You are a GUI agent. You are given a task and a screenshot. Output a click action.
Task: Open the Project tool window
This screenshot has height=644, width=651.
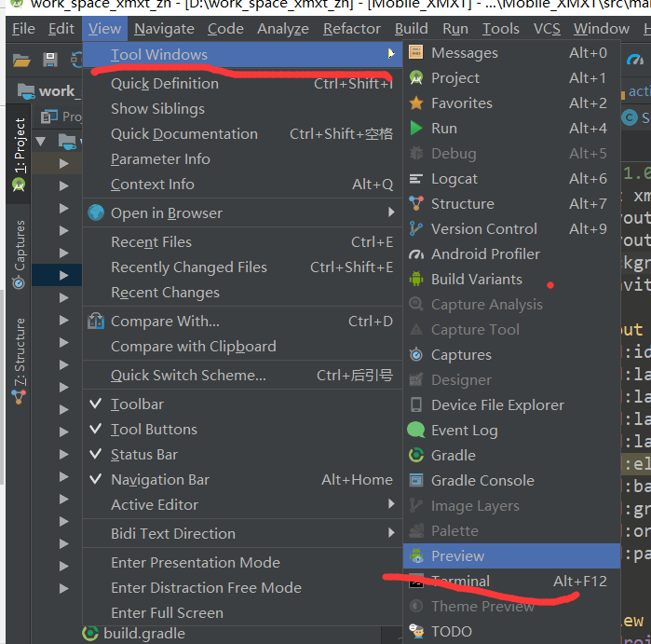(511, 78)
